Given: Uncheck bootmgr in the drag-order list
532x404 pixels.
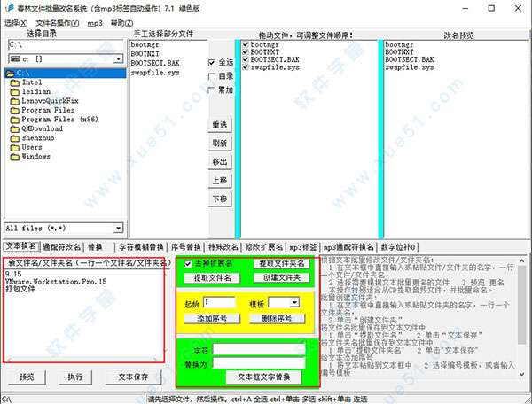Looking at the screenshot, I should tap(246, 44).
